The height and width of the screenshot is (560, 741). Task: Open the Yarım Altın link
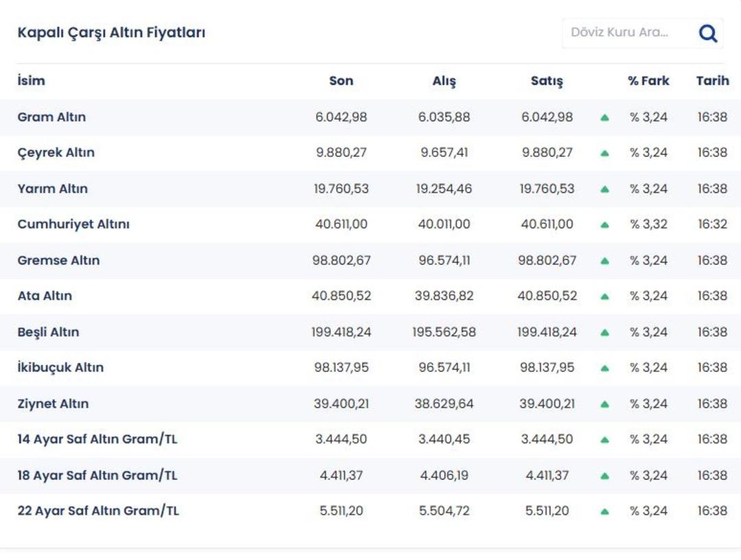(53, 189)
